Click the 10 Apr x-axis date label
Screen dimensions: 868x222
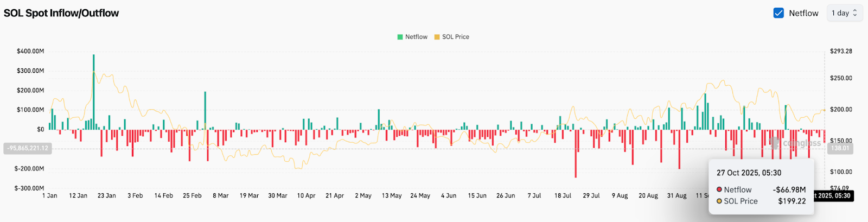coord(306,195)
